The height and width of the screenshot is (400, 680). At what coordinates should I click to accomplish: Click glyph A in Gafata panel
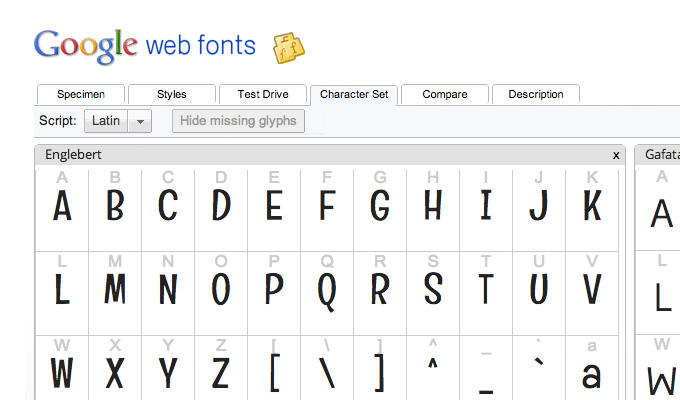pyautogui.click(x=658, y=210)
